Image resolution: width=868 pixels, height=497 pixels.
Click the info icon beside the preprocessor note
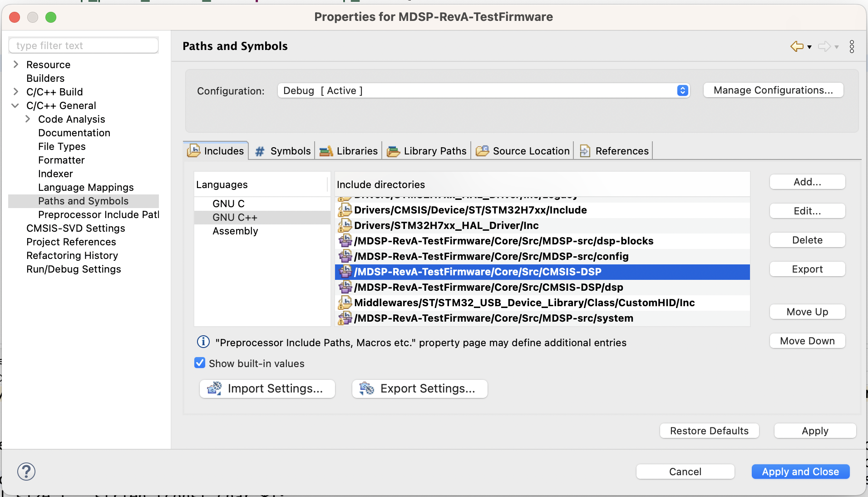pyautogui.click(x=202, y=342)
